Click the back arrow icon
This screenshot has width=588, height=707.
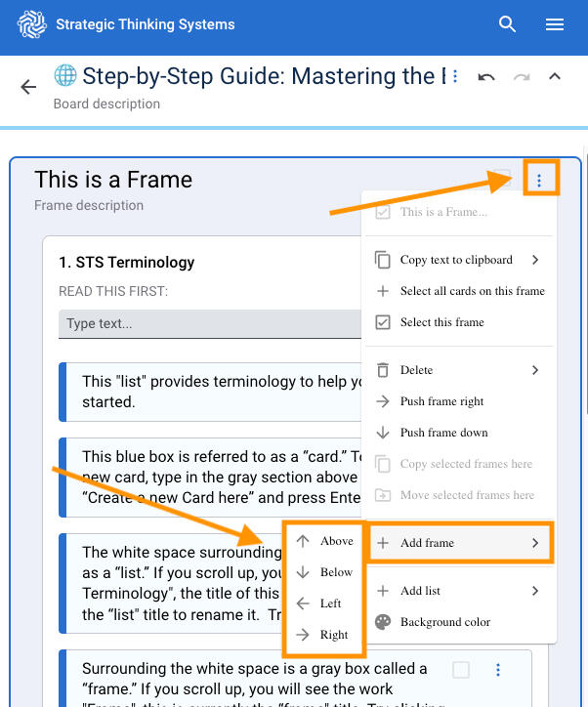(x=28, y=87)
